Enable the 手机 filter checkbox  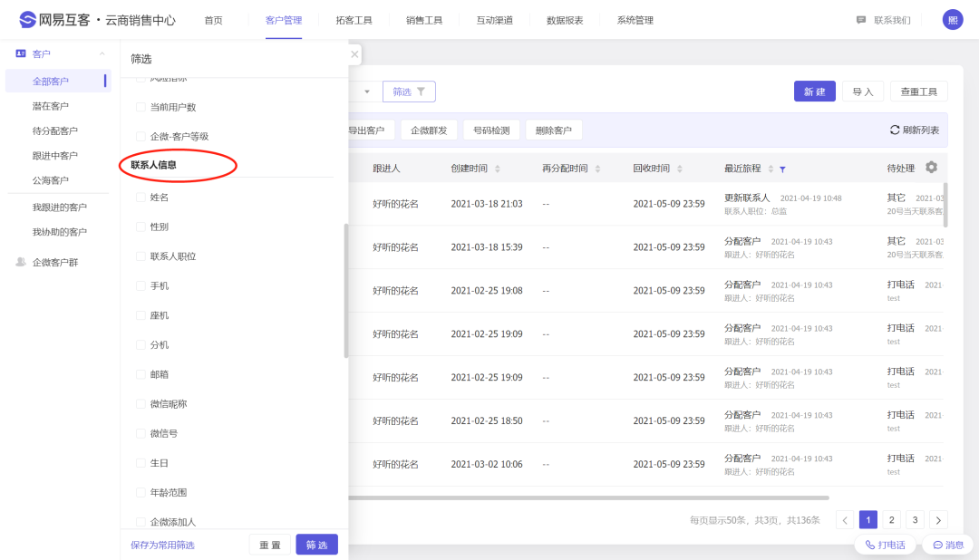coord(141,286)
